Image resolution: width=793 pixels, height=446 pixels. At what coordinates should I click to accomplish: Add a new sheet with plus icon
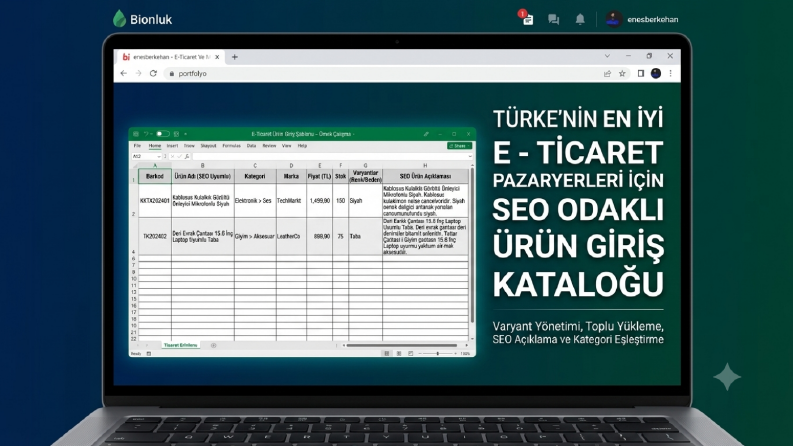[x=213, y=345]
